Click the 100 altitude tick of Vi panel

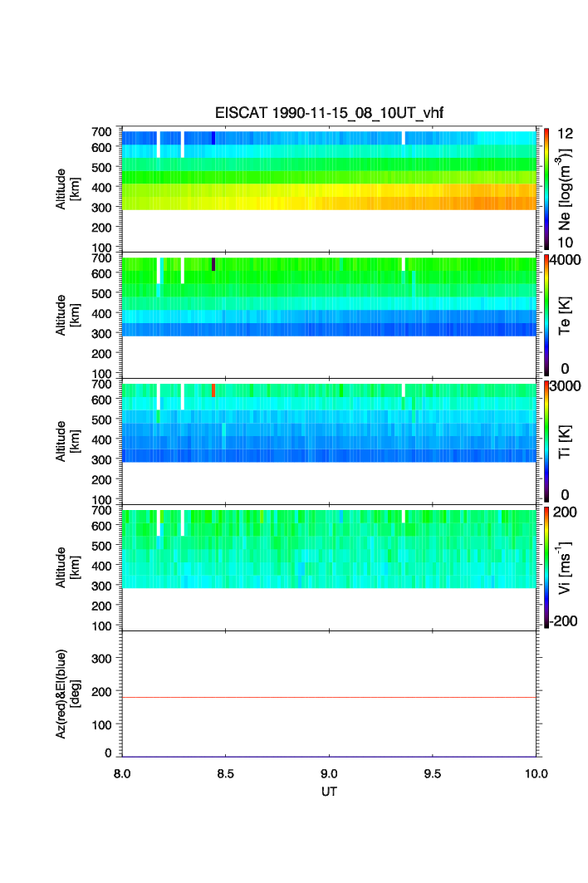pos(101,625)
